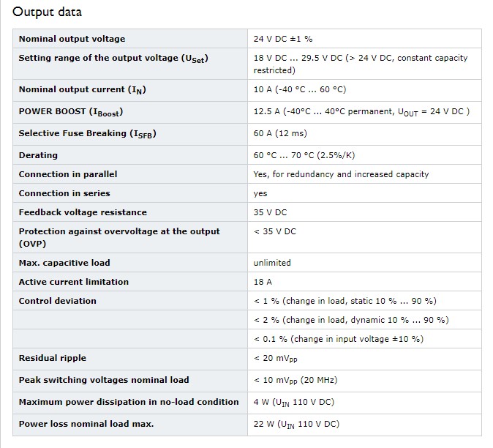The width and height of the screenshot is (493, 448).
Task: Select the Nominal output voltage label
Action: (x=72, y=39)
